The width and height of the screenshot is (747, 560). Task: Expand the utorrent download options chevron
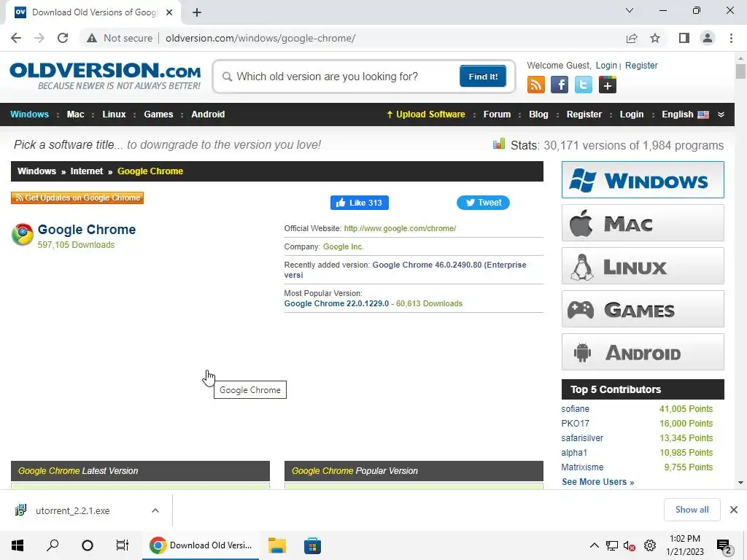coord(155,510)
